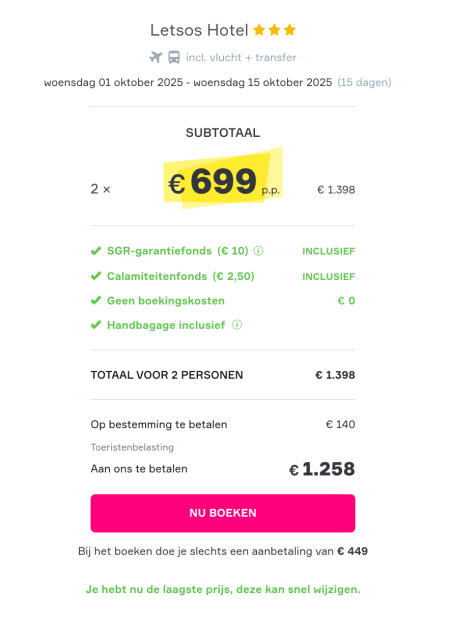The width and height of the screenshot is (450, 620).
Task: Click the lowest price notice text
Action: 223,589
